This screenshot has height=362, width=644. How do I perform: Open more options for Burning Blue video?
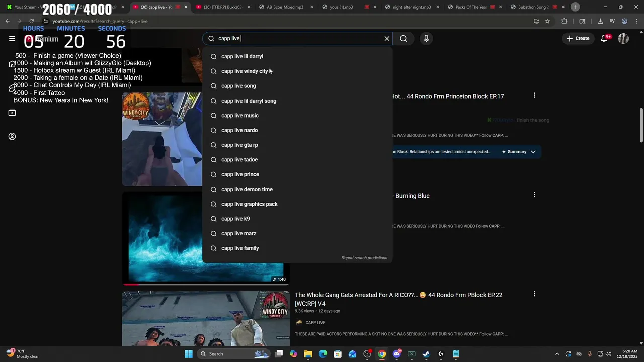pos(534,195)
